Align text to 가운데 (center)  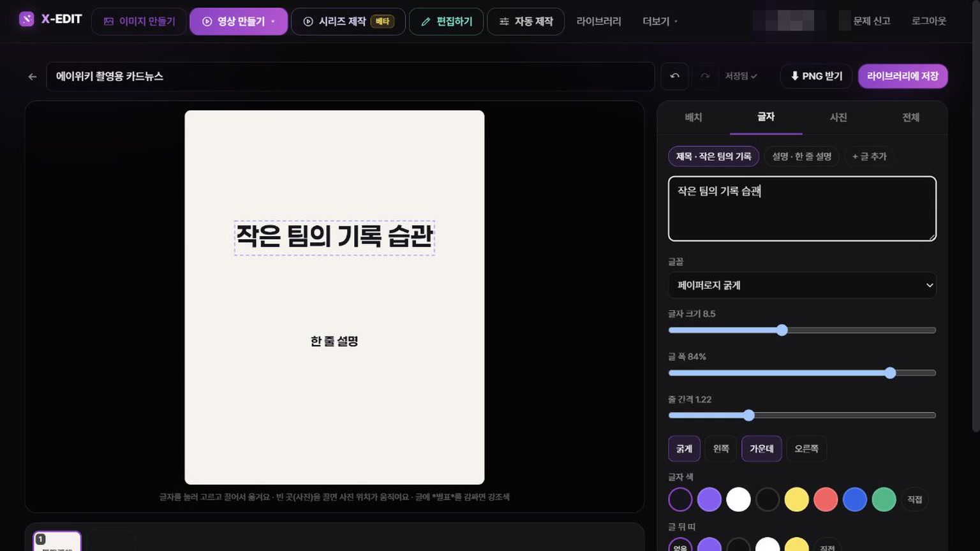(762, 449)
